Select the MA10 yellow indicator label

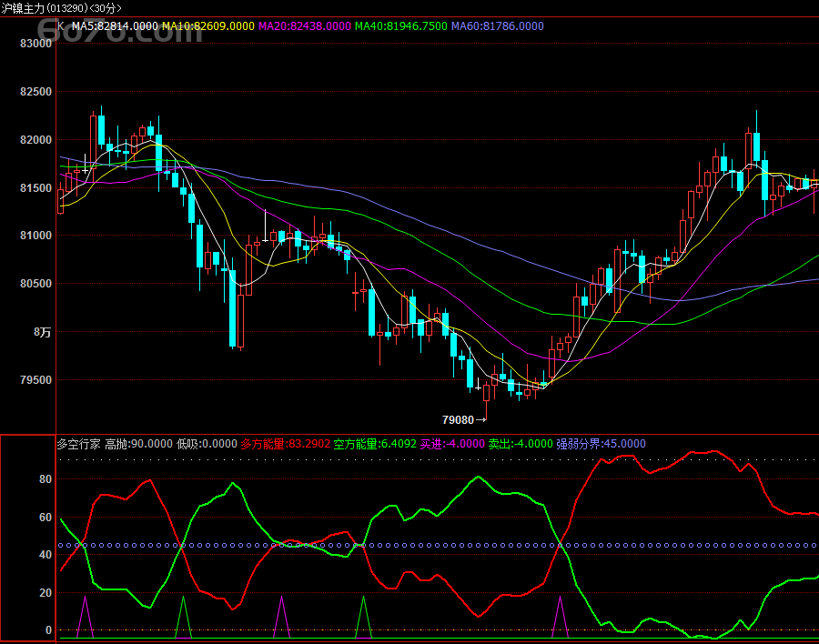tap(207, 26)
